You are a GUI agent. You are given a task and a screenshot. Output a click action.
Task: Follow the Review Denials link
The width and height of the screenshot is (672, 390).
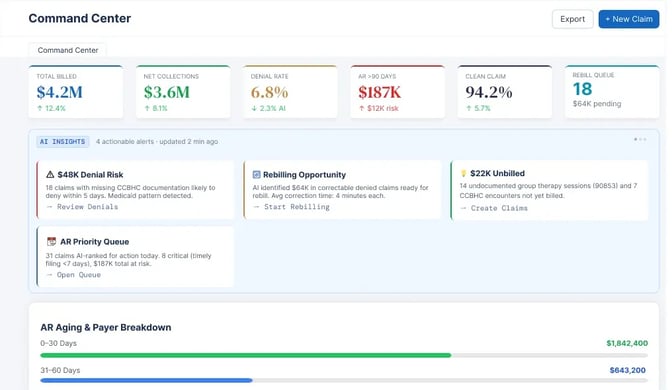point(82,207)
